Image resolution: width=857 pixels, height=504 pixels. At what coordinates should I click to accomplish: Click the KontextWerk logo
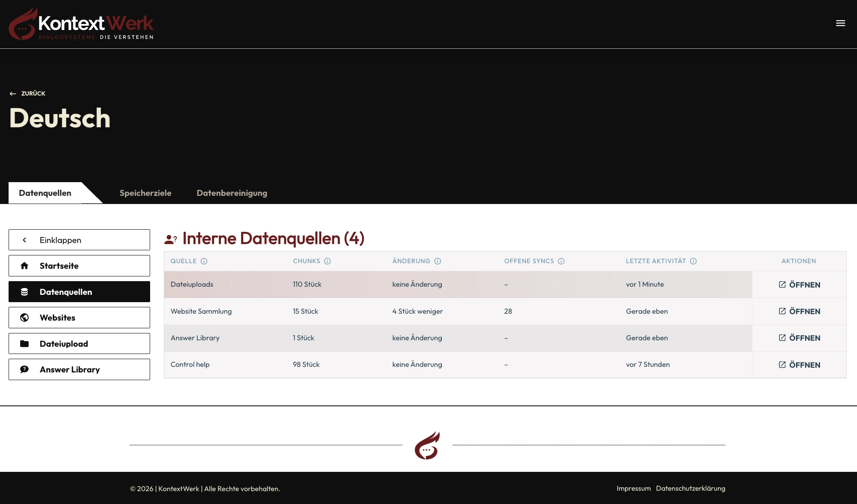pos(81,23)
